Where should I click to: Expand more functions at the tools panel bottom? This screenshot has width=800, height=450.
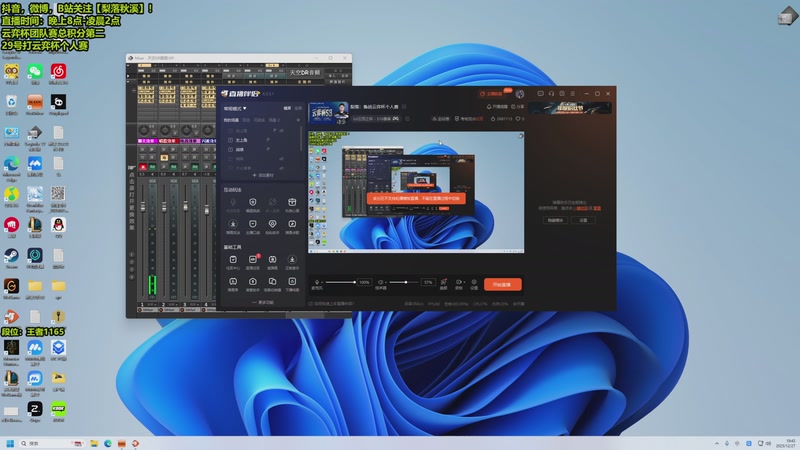263,303
